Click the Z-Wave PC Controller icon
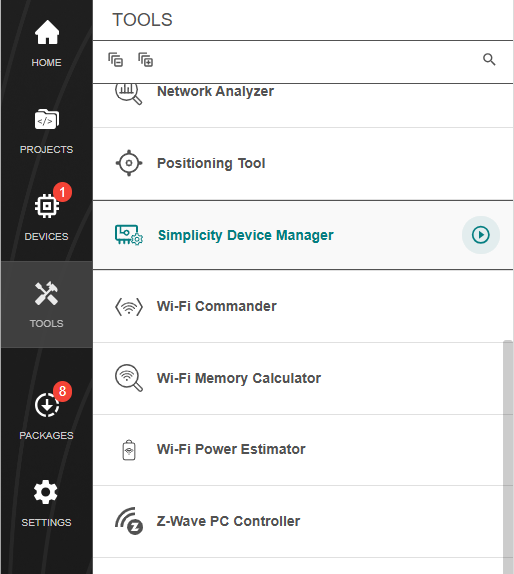The height and width of the screenshot is (574, 514). (x=129, y=521)
